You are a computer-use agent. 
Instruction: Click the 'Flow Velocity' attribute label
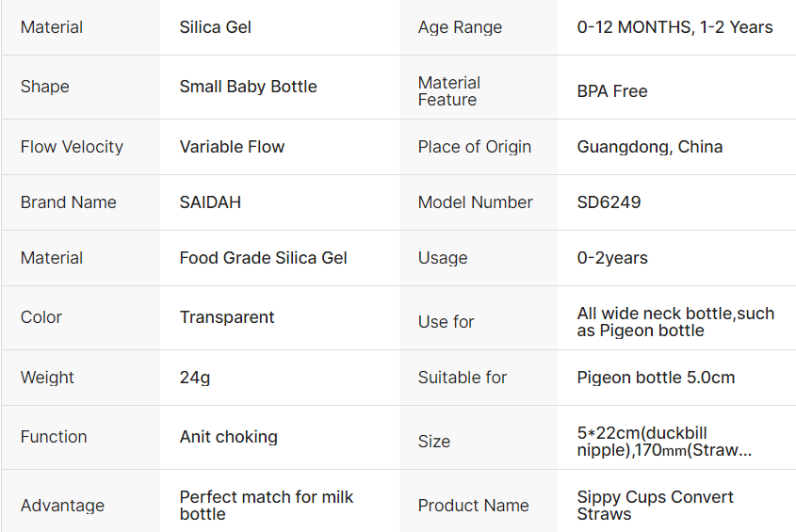(72, 147)
